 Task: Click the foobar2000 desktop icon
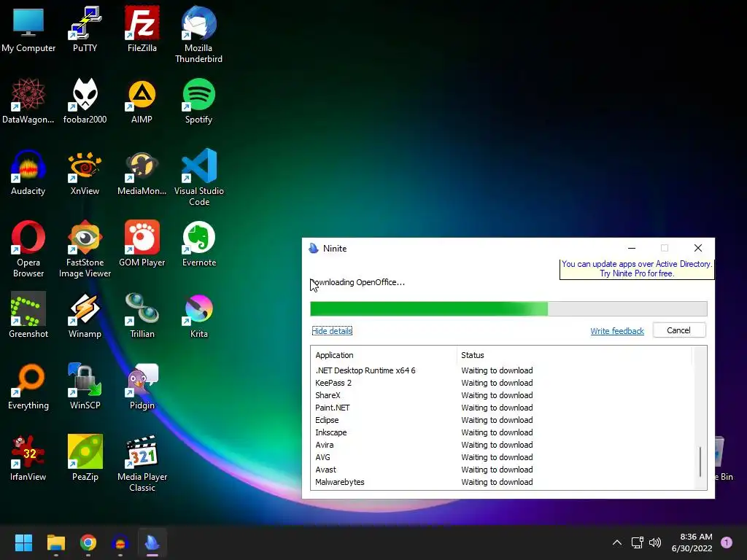[85, 101]
